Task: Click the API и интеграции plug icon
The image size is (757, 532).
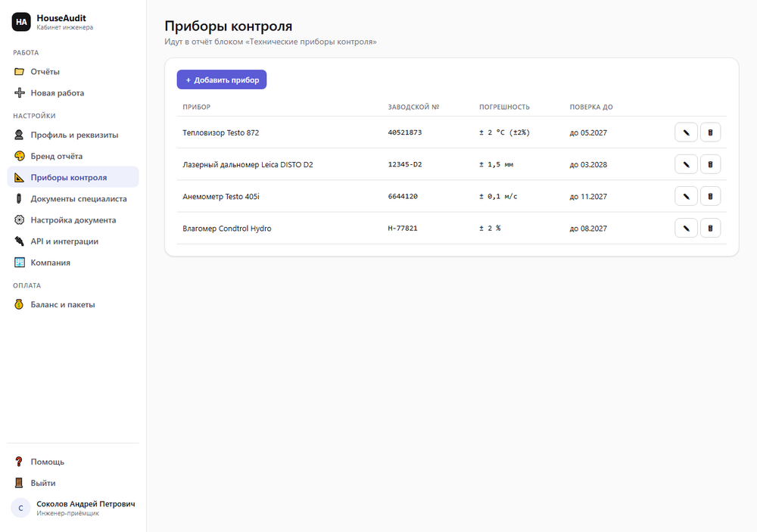Action: pyautogui.click(x=20, y=241)
